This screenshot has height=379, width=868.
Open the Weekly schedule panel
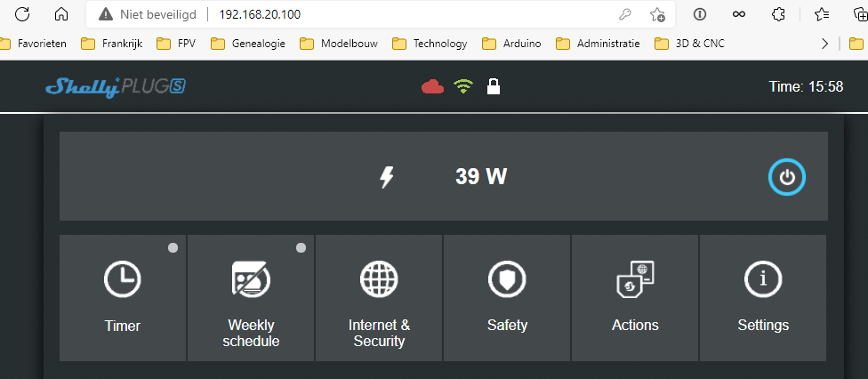[251, 298]
